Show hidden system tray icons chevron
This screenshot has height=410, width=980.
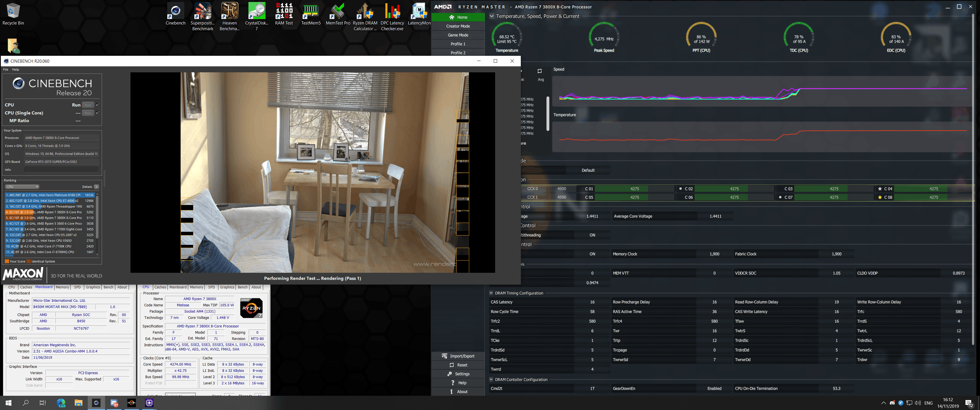(883, 403)
